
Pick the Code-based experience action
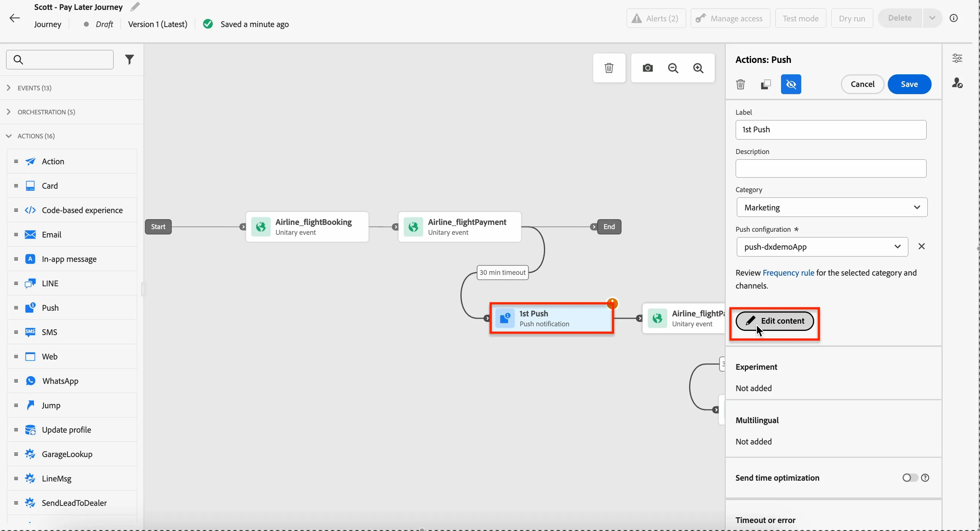click(72, 210)
